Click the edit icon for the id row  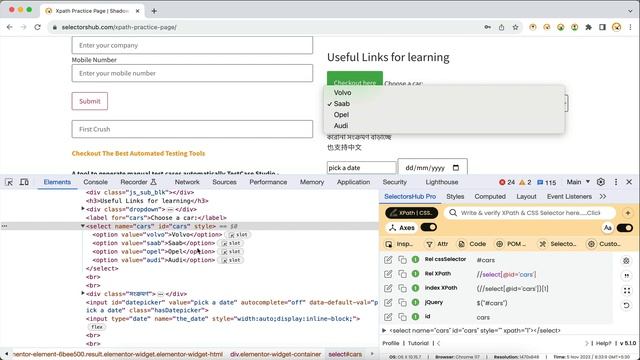[388, 317]
